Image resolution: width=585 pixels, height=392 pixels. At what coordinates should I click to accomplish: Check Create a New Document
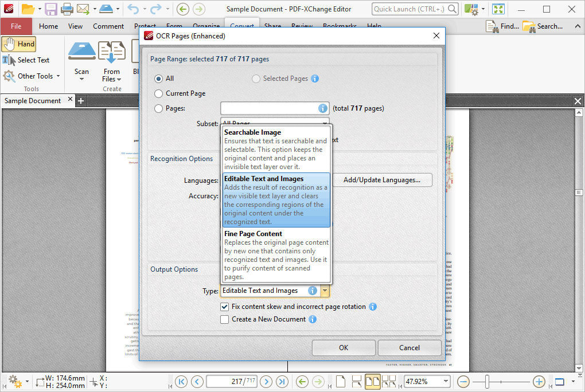tap(225, 320)
